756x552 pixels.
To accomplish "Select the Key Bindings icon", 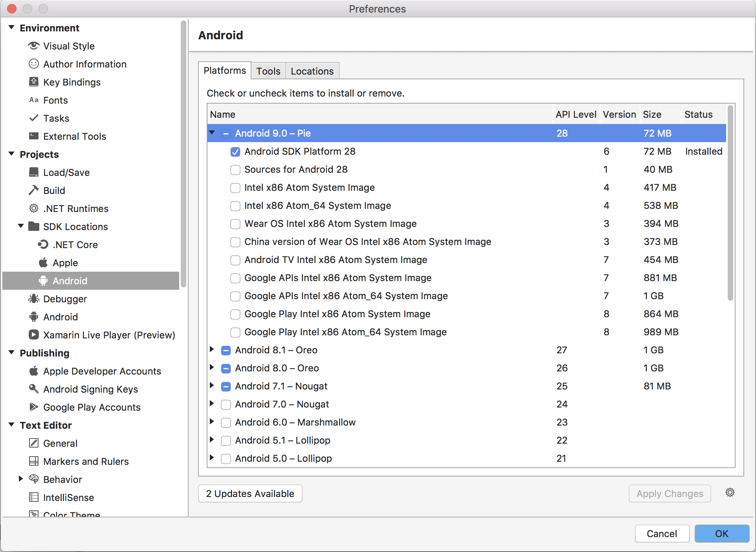I will [x=34, y=82].
